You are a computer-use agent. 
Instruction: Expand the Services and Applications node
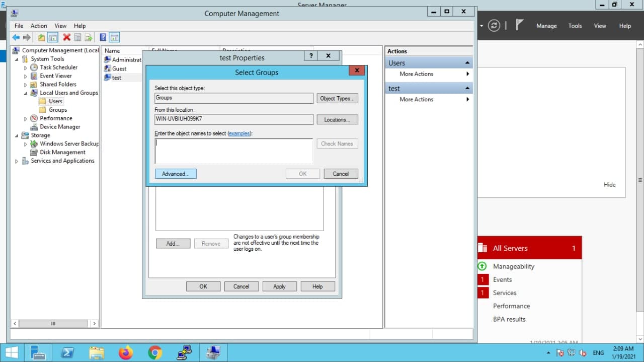coord(17,161)
